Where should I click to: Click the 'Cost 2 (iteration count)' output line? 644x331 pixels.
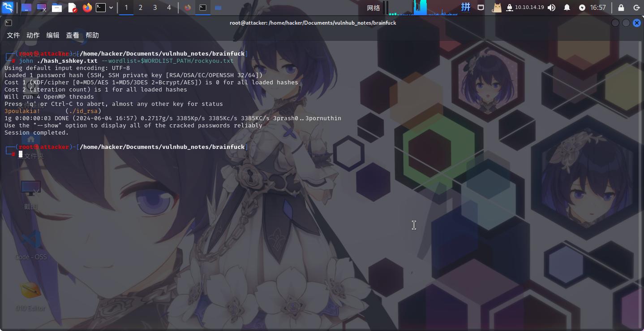coord(96,90)
